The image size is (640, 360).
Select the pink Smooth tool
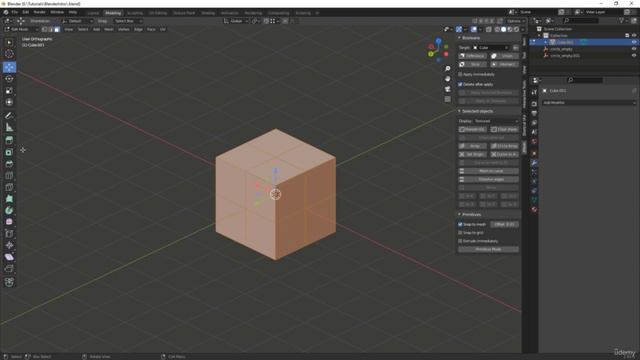9,222
